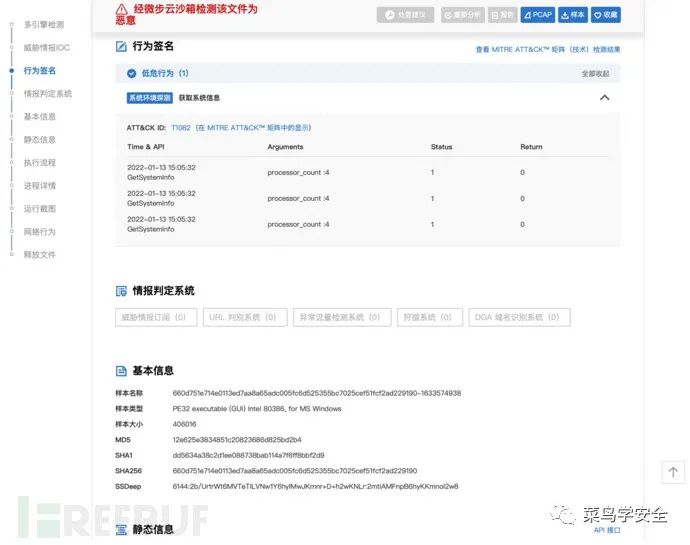Click the PE32 executable sample type text
Viewport: 690px width, 545px height.
click(257, 409)
